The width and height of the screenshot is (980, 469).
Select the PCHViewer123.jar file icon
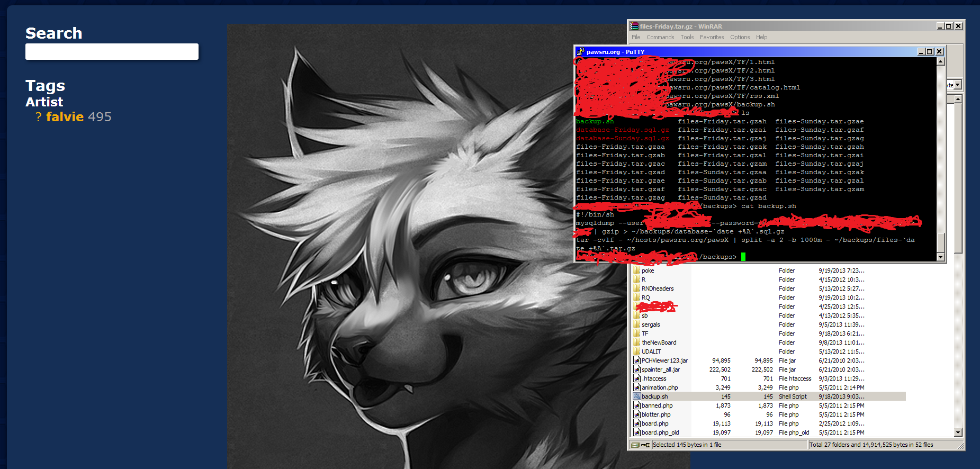click(637, 360)
